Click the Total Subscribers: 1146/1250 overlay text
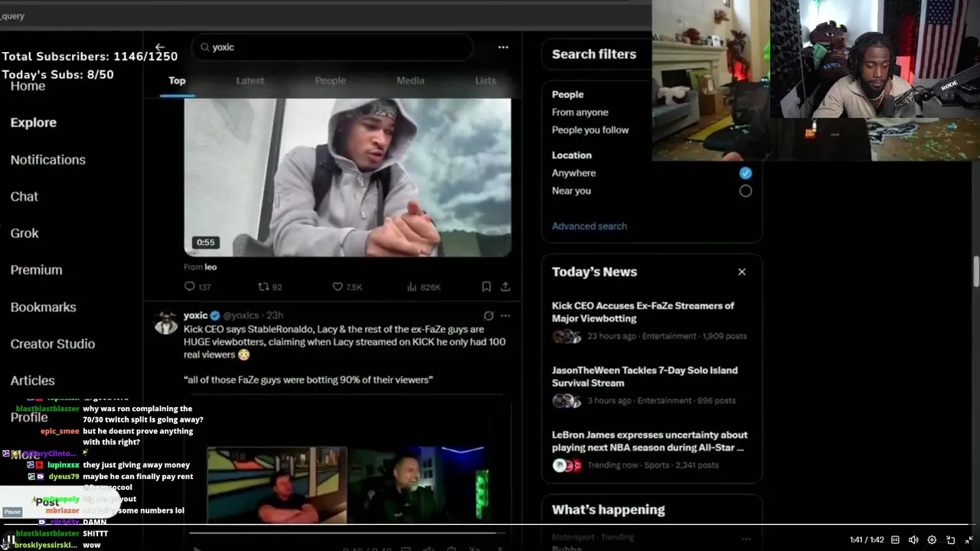Viewport: 980px width, 551px height. coord(90,57)
